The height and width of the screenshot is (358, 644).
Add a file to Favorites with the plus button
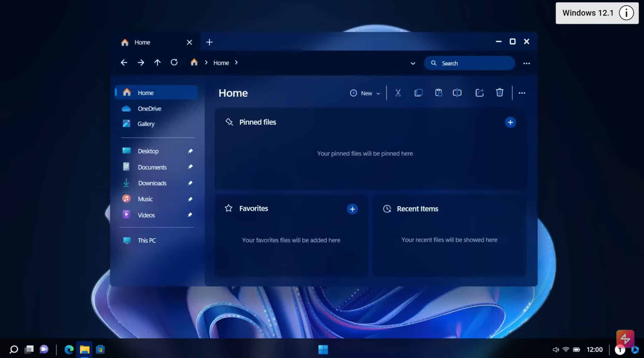352,209
